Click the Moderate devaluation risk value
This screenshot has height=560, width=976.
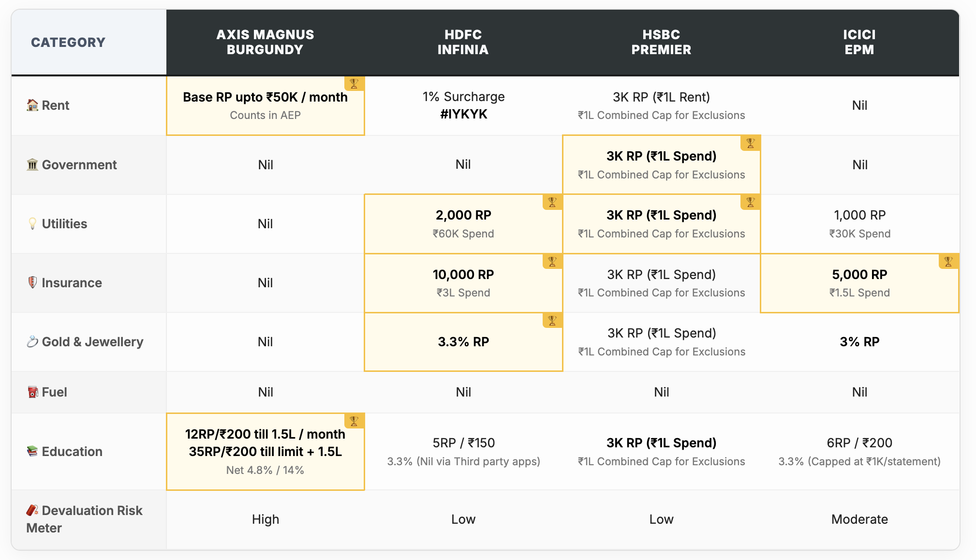tap(859, 519)
